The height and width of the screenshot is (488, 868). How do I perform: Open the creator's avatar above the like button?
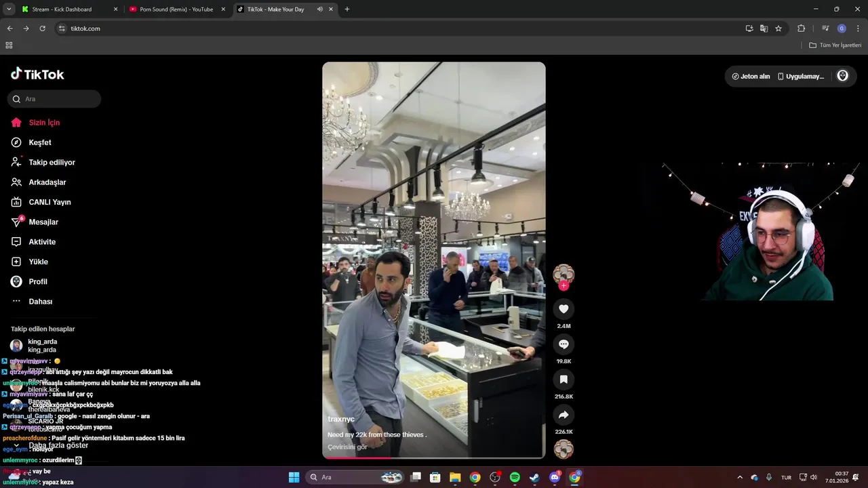tap(564, 274)
